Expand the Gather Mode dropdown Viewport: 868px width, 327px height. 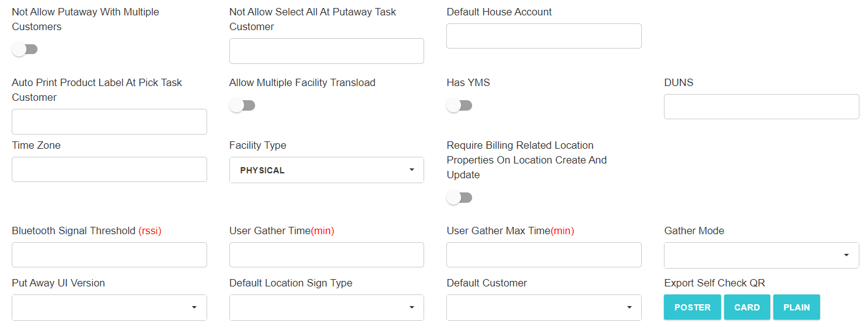(x=761, y=255)
